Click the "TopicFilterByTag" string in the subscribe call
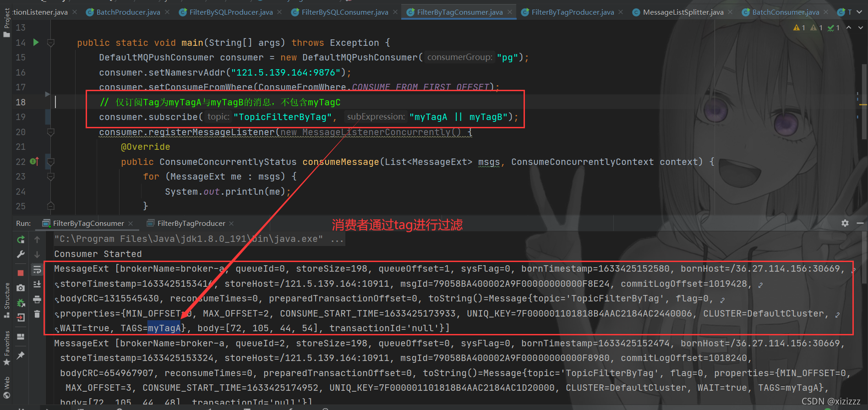 click(282, 117)
